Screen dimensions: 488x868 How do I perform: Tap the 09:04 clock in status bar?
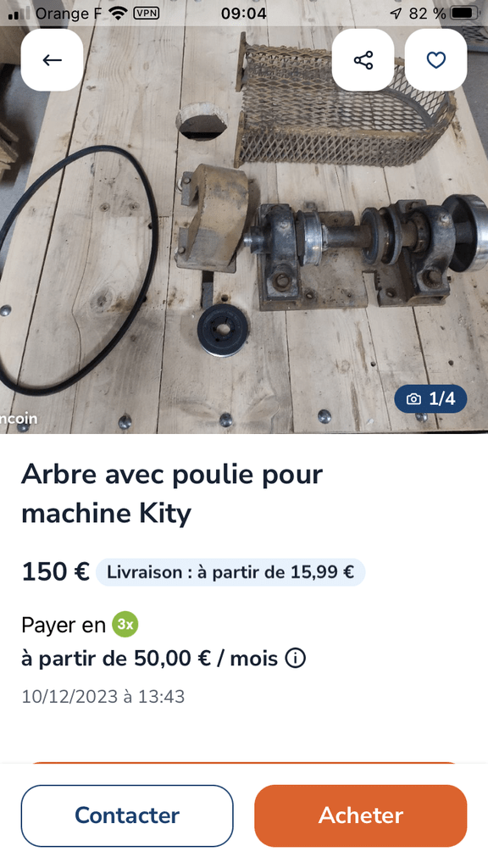244,14
